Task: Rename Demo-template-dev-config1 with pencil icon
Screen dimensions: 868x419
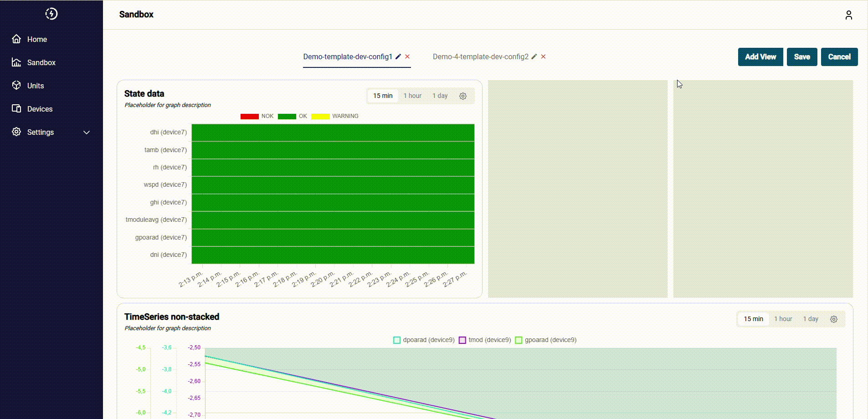Action: coord(398,56)
